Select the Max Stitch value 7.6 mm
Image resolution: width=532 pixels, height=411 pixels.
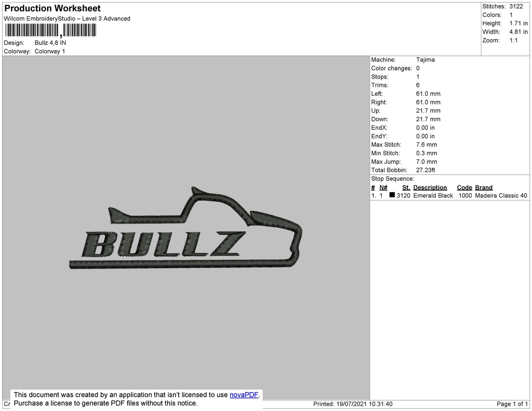pos(426,145)
